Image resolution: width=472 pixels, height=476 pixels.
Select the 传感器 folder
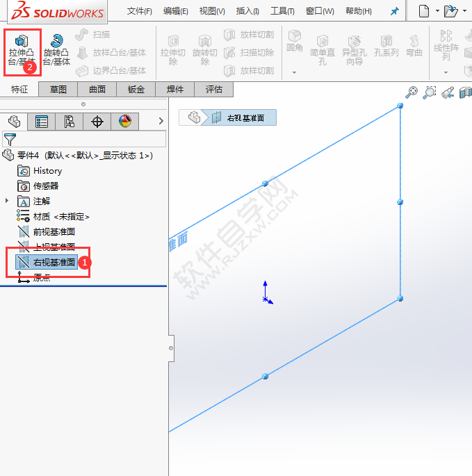coord(38,186)
